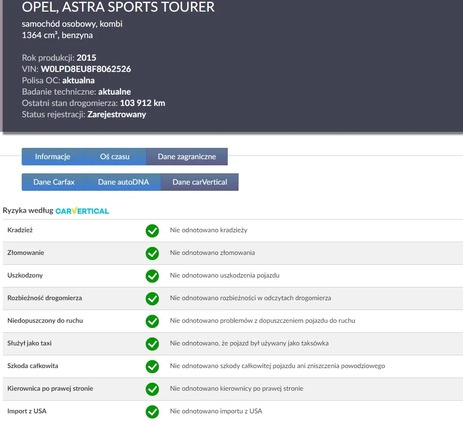This screenshot has width=463, height=422.
Task: Click text Nie odnotowano kradzieży
Action: 209,230
